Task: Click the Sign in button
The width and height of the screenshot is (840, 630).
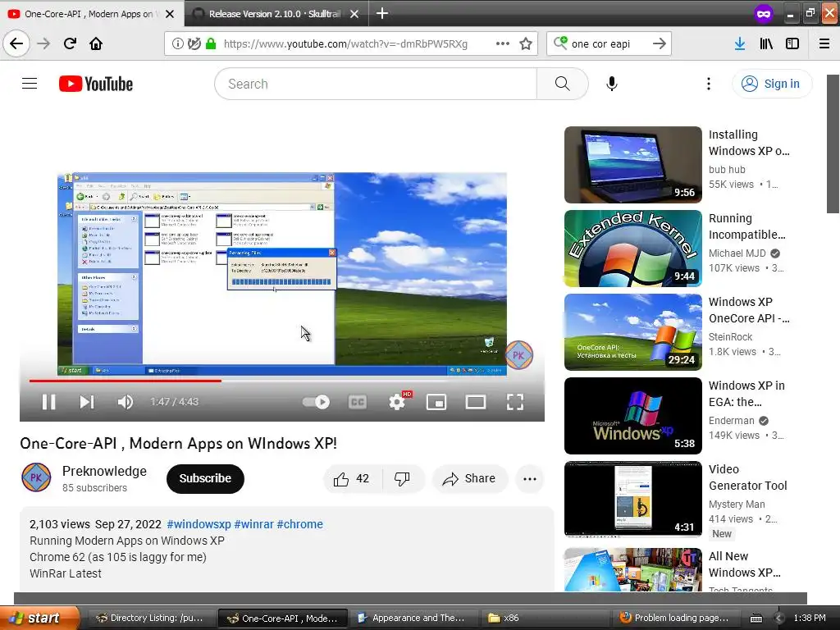Action: (771, 84)
